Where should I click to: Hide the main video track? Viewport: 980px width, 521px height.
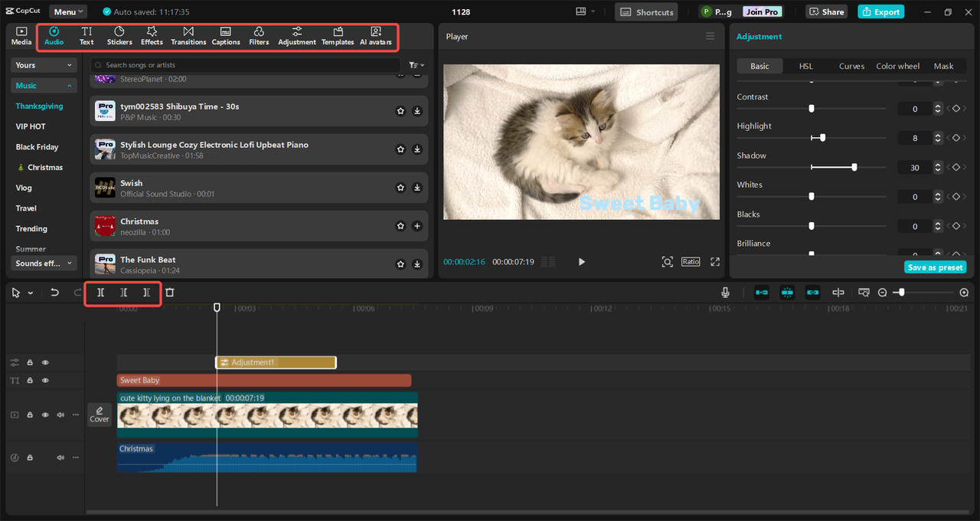[x=45, y=415]
